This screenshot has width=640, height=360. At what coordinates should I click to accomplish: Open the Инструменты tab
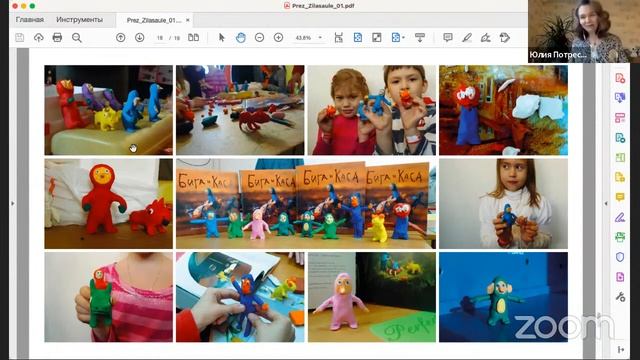coord(80,20)
